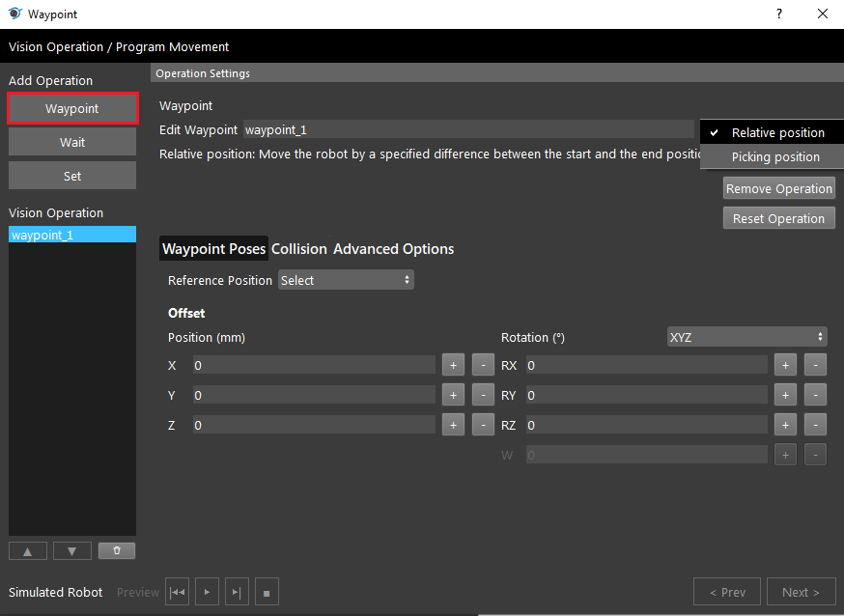The height and width of the screenshot is (616, 844).
Task: Select waypoint_1 in Vision Operation list
Action: tap(72, 235)
